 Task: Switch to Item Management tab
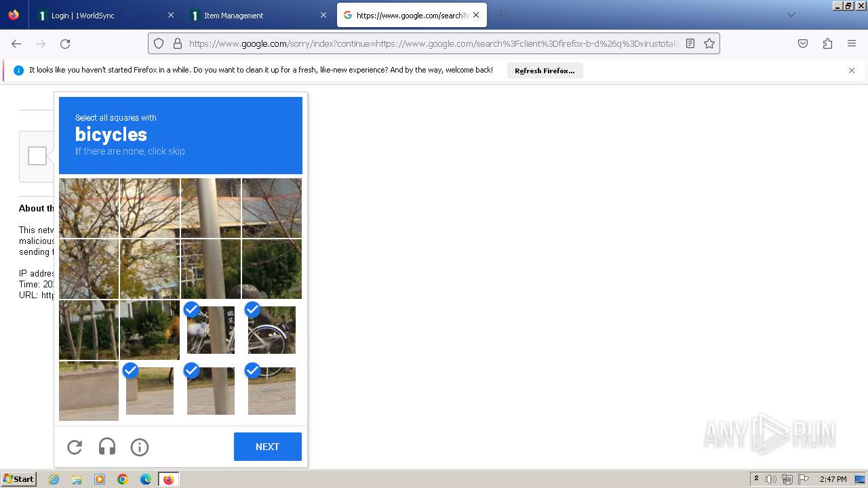click(x=258, y=15)
